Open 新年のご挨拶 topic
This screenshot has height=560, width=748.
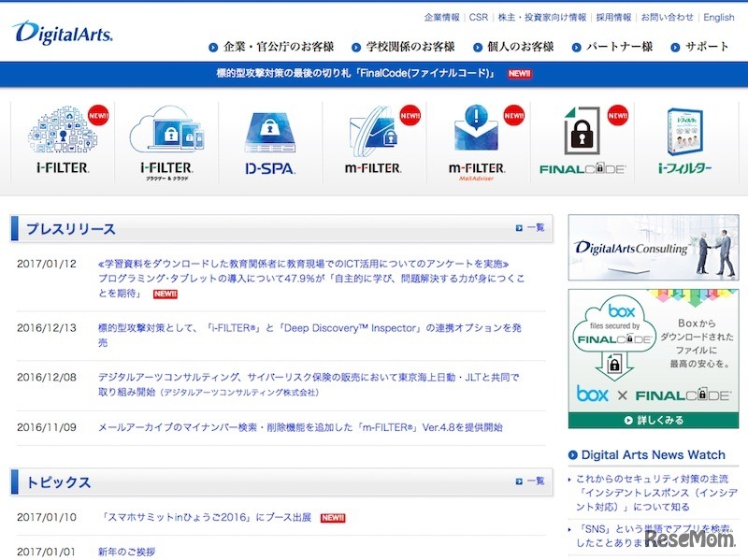[x=126, y=552]
